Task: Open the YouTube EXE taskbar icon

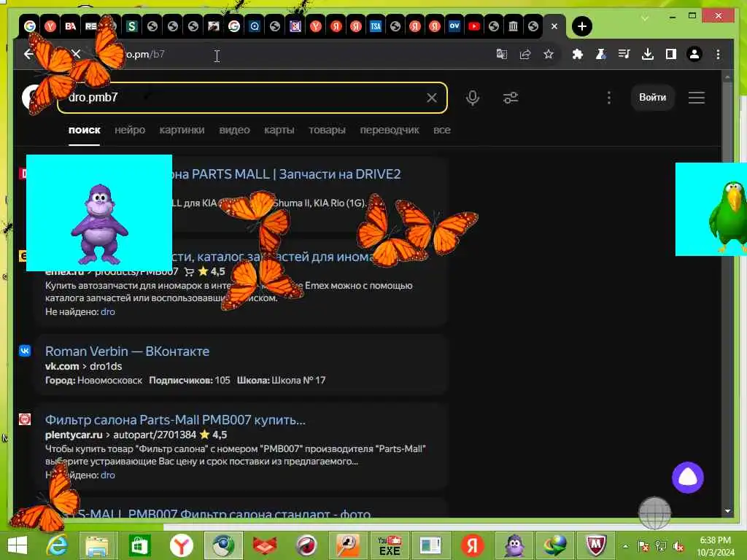Action: (x=390, y=545)
